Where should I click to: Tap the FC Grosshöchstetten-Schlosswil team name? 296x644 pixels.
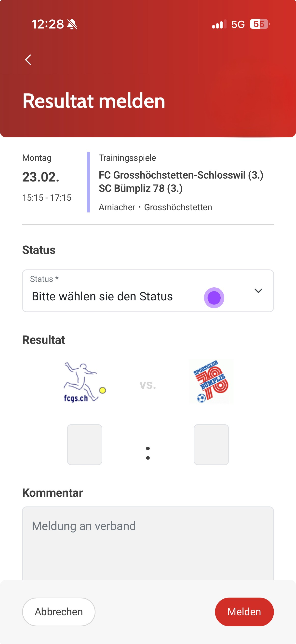181,175
